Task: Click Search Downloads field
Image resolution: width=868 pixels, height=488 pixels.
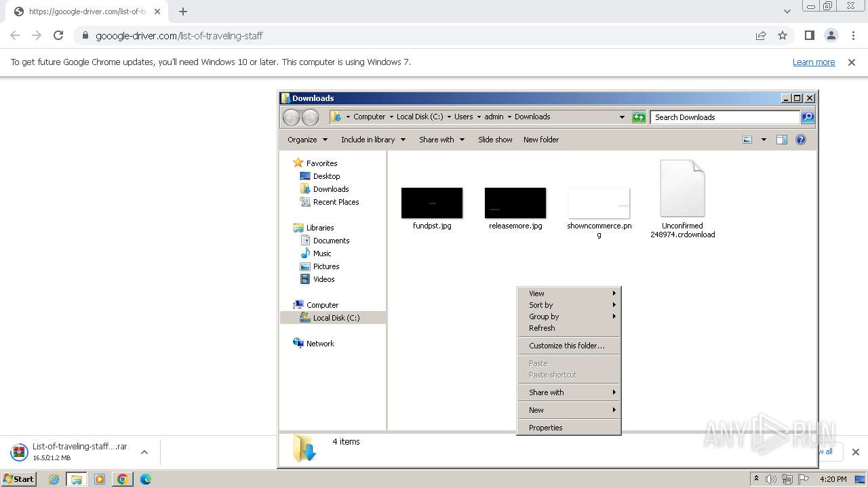Action: [x=725, y=117]
